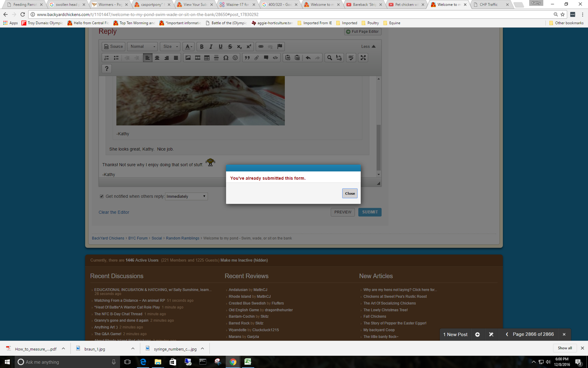Click the Clear the Editor link
This screenshot has width=588, height=368.
pyautogui.click(x=114, y=212)
